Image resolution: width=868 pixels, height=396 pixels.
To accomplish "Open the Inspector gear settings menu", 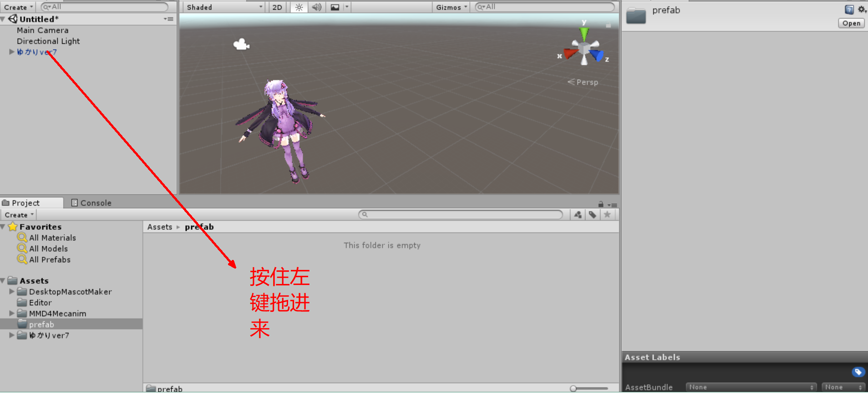I will (x=862, y=10).
